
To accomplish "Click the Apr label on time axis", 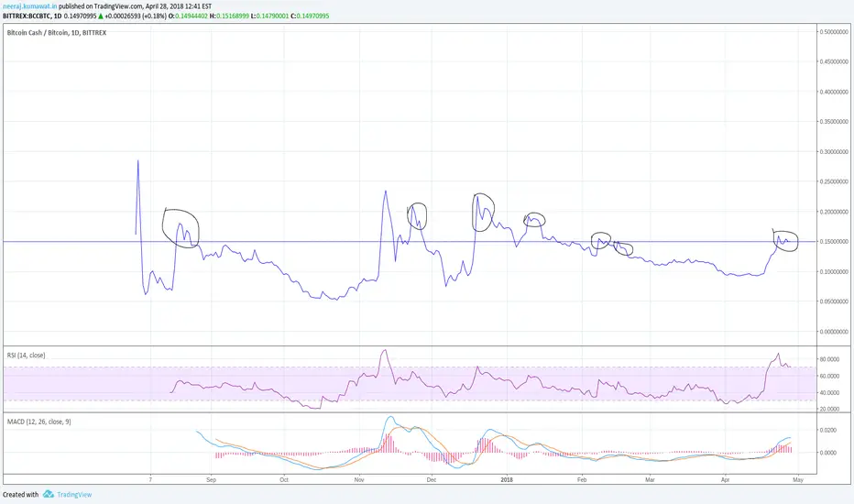I will click(725, 479).
